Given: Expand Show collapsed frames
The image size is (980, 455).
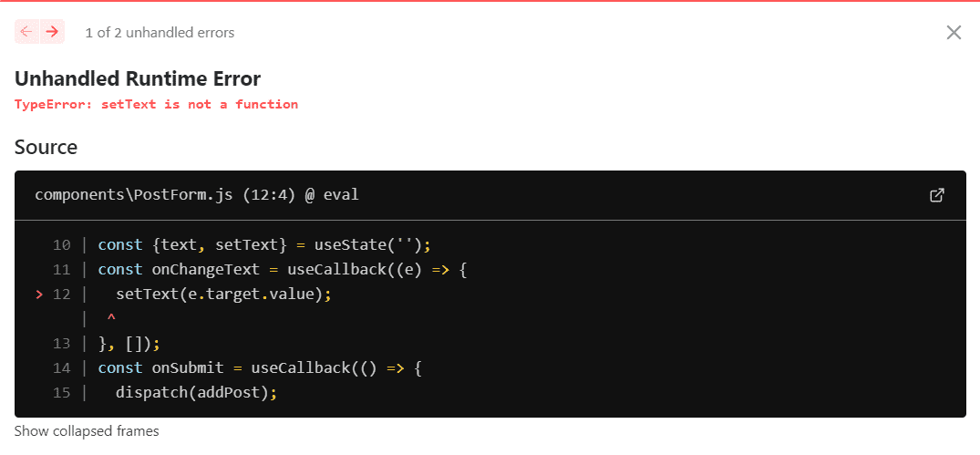Looking at the screenshot, I should tap(87, 431).
